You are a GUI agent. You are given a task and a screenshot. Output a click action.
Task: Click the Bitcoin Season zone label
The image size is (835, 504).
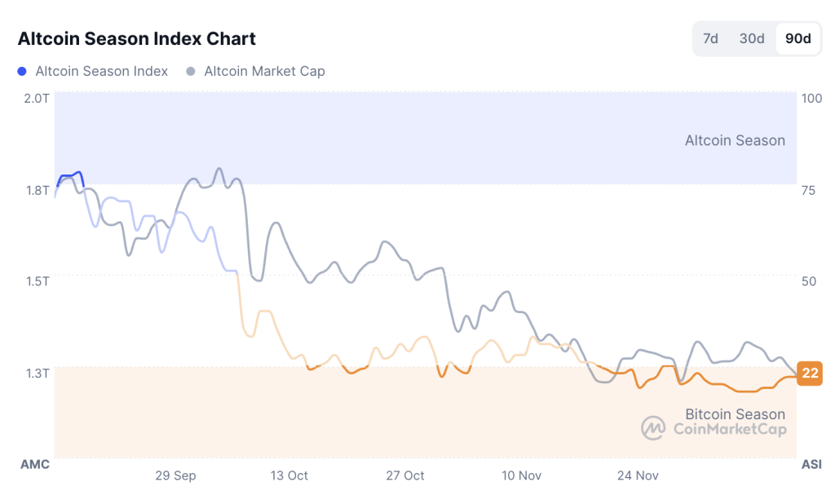(735, 414)
